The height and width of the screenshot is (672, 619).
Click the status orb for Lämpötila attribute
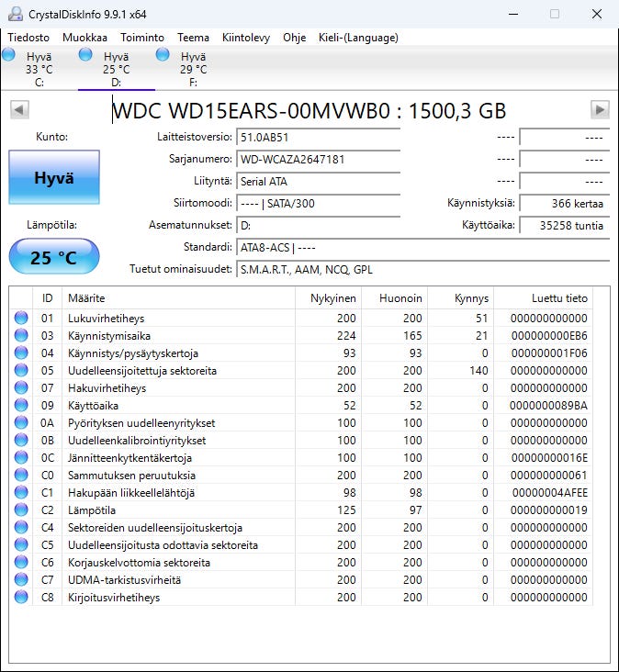click(x=21, y=510)
